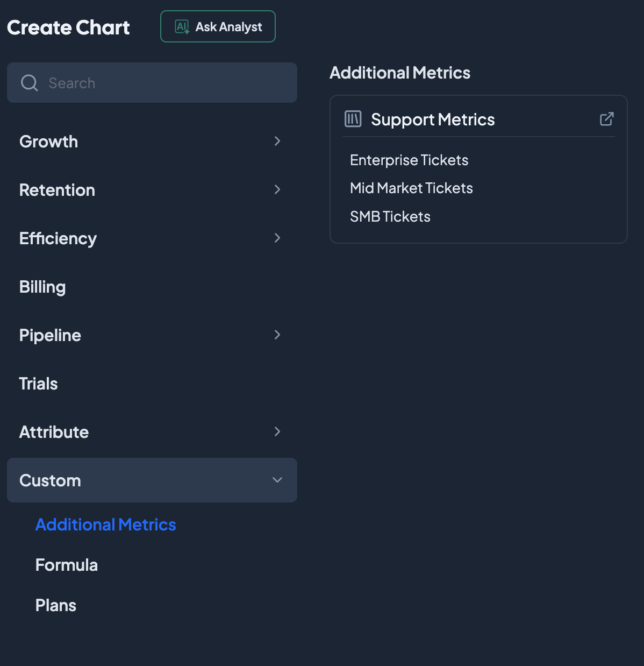
Task: Choose the Mid Market Tickets metric
Action: coord(411,188)
